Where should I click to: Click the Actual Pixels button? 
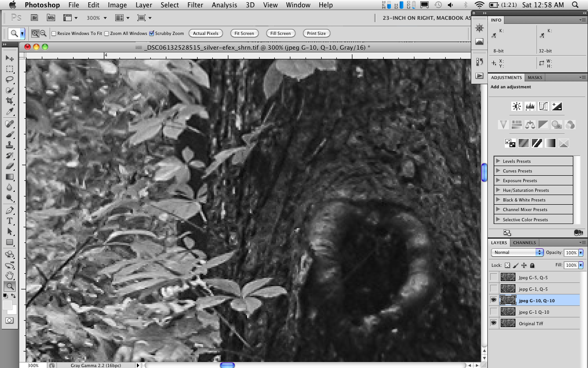[206, 34]
